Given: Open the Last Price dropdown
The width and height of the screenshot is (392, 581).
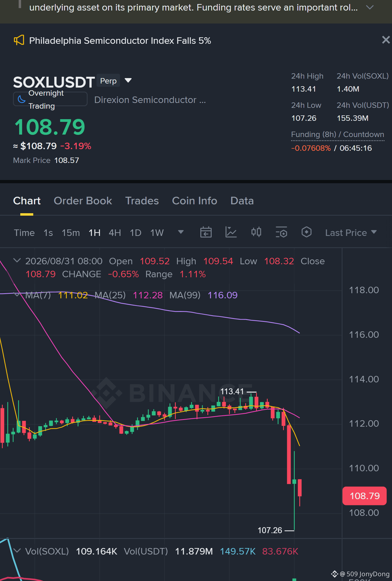Looking at the screenshot, I should click(351, 233).
